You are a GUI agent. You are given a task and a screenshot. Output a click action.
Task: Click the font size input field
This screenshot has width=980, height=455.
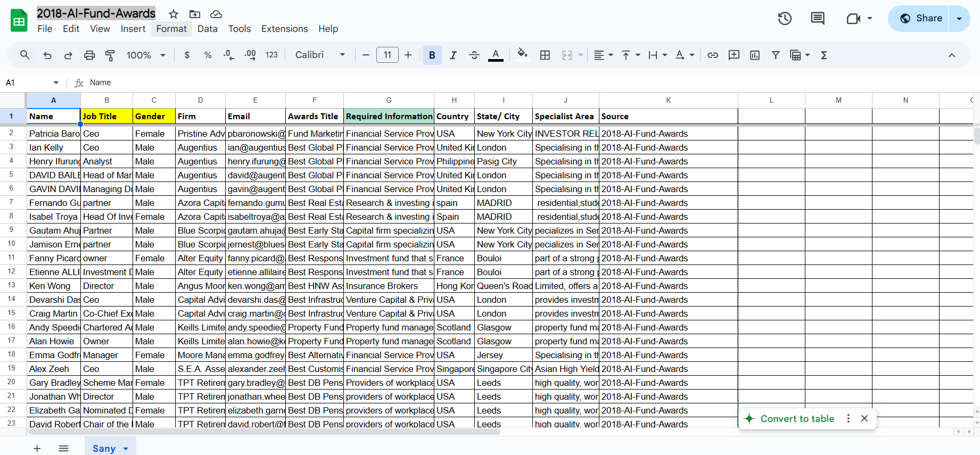pyautogui.click(x=388, y=55)
